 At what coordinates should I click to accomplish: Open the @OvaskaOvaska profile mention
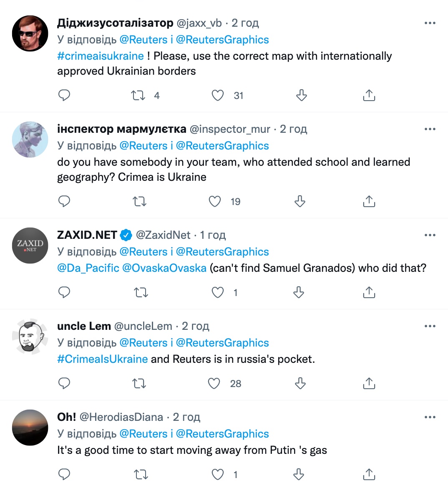click(x=164, y=268)
